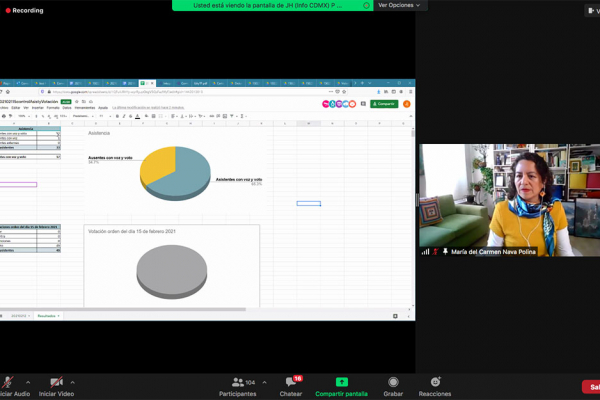This screenshot has width=600, height=400.
Task: Click the browser downloads arrow icon
Action: click(378, 92)
